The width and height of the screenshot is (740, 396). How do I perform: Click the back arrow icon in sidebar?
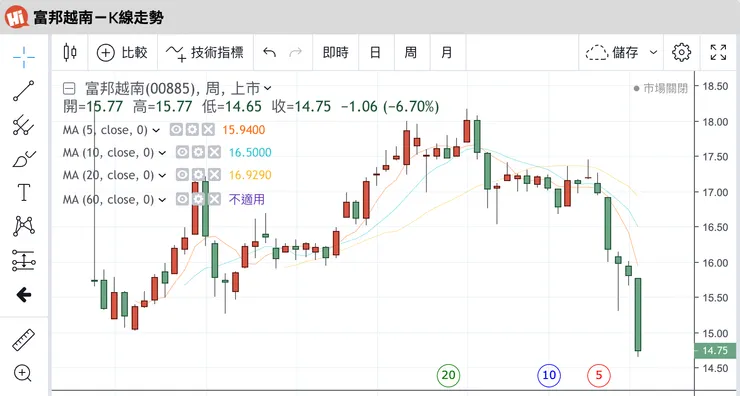click(24, 295)
